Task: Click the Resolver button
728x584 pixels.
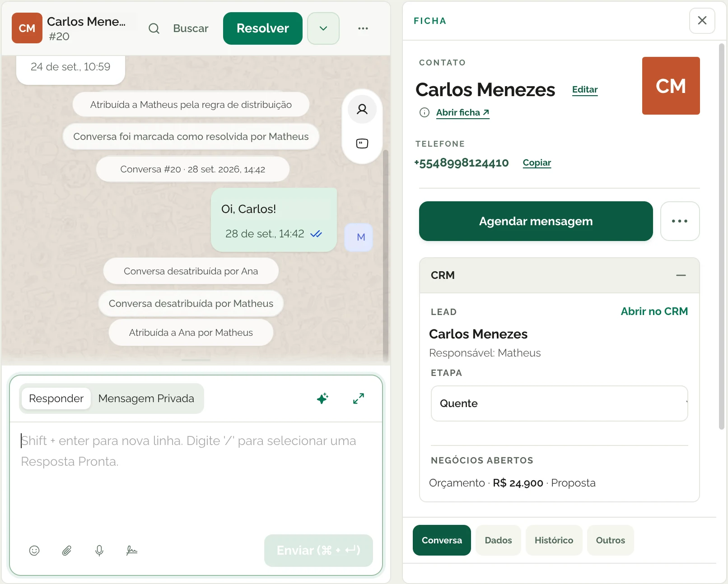Action: pyautogui.click(x=263, y=28)
